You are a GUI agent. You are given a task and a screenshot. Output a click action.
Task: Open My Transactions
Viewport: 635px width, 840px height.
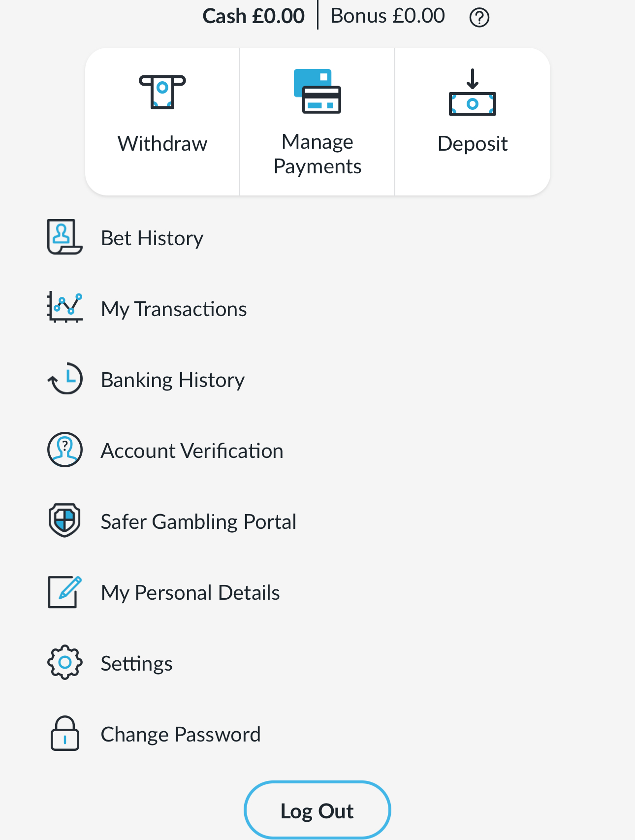pyautogui.click(x=173, y=308)
